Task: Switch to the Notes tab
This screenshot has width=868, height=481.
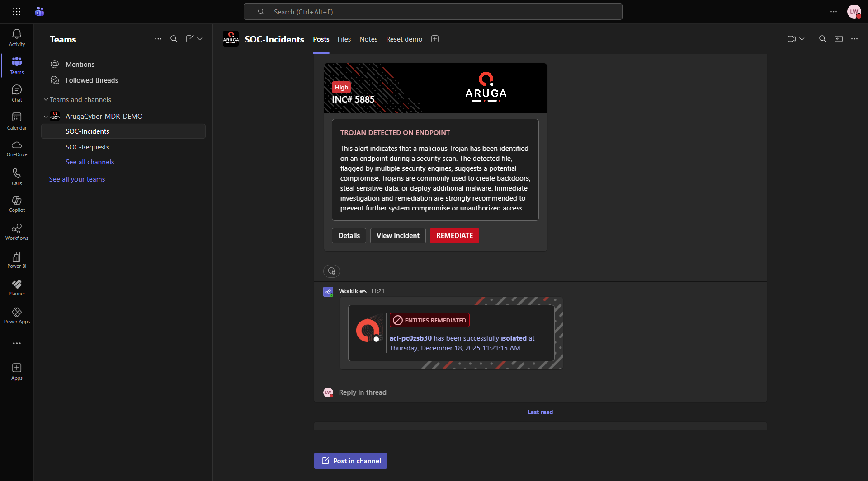Action: (x=368, y=39)
